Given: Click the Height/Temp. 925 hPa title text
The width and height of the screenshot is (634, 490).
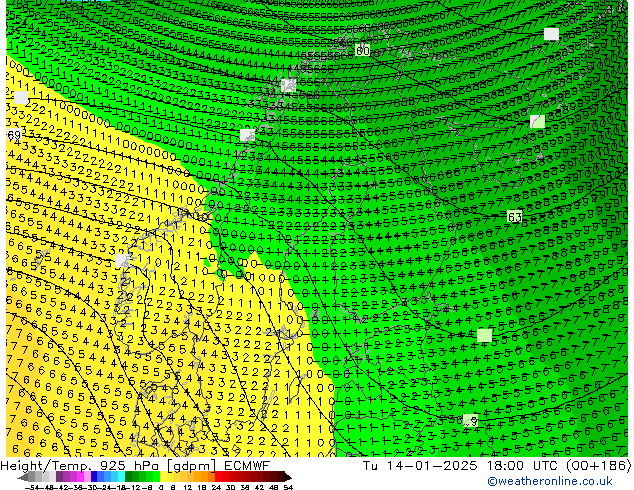Looking at the screenshot, I should [82, 466].
